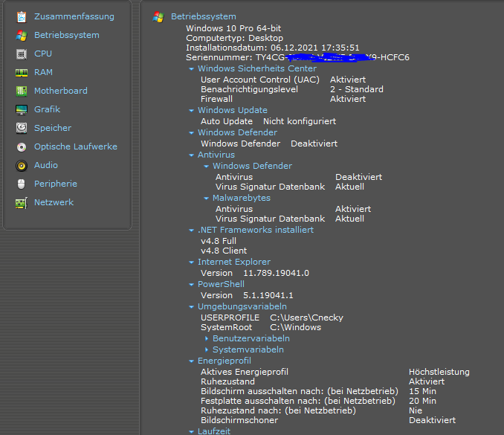Click USERPROFILE C:\Users\Cnecky row
The height and width of the screenshot is (435, 504).
click(x=272, y=318)
